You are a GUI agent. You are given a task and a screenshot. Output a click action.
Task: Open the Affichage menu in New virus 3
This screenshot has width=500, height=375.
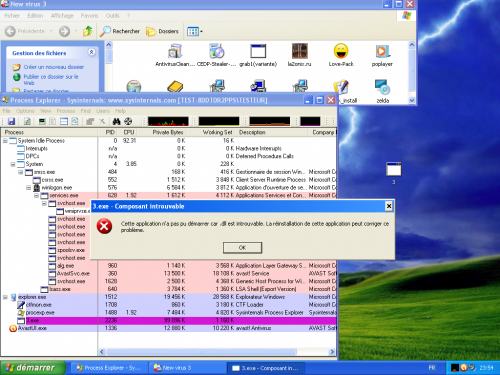62,16
